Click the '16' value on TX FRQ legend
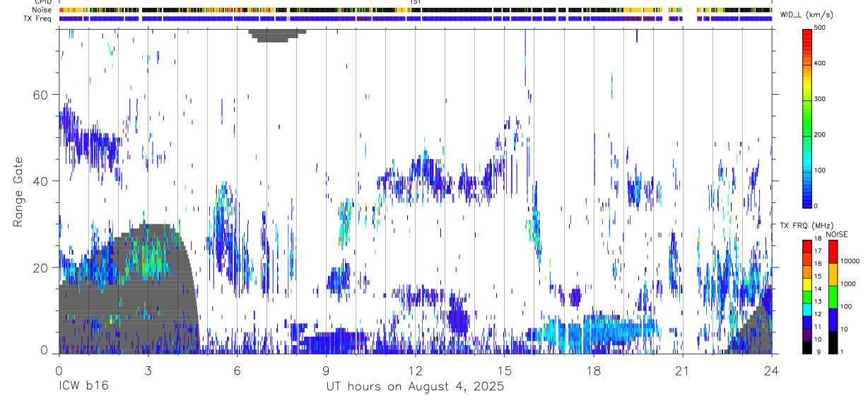The width and height of the screenshot is (868, 401). click(818, 264)
